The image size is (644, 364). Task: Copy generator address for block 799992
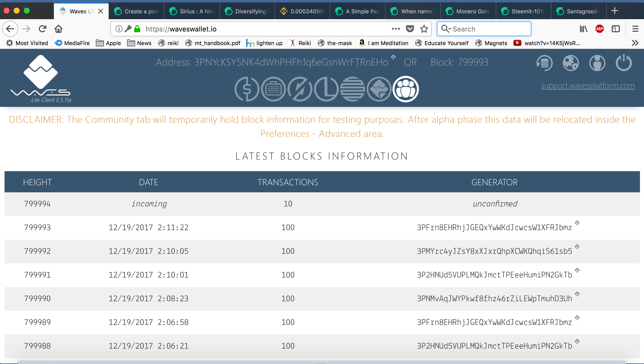click(577, 247)
